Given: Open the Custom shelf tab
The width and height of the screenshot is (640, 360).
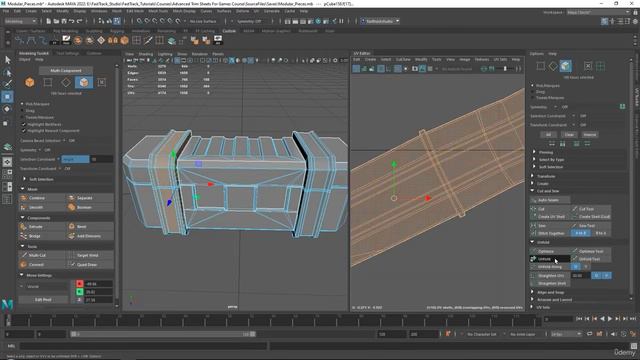Looking at the screenshot, I should (x=229, y=31).
